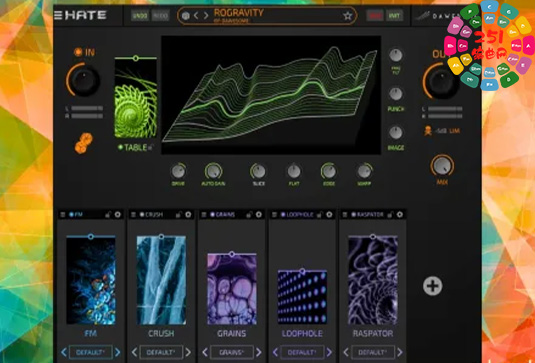This screenshot has height=363, width=535.
Task: Adjust the DRIVE knob
Action: click(178, 172)
